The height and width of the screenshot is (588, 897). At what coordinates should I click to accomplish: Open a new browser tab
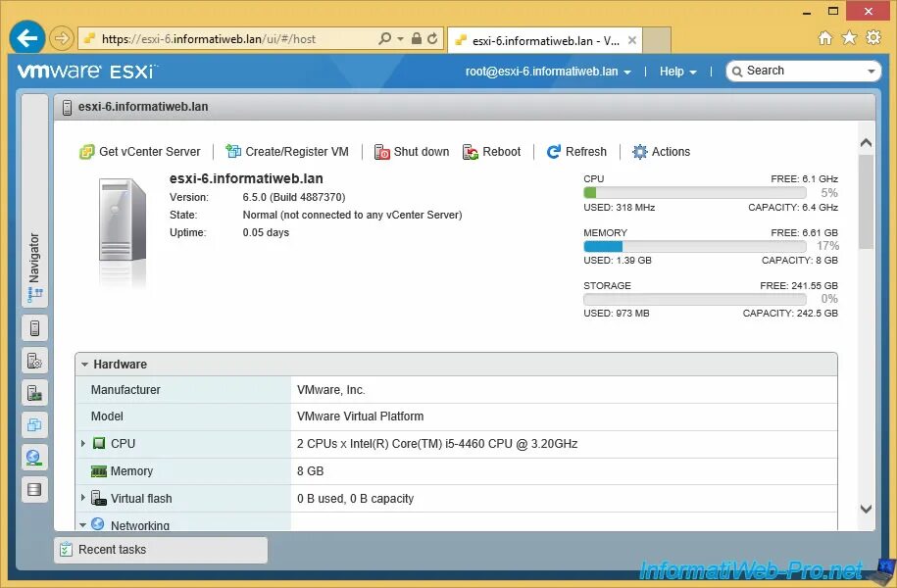[657, 40]
